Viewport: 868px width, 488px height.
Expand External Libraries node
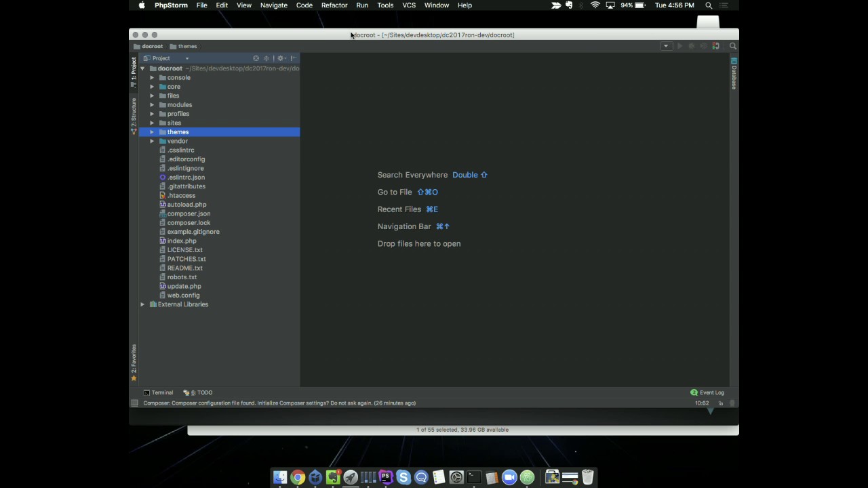click(x=142, y=304)
